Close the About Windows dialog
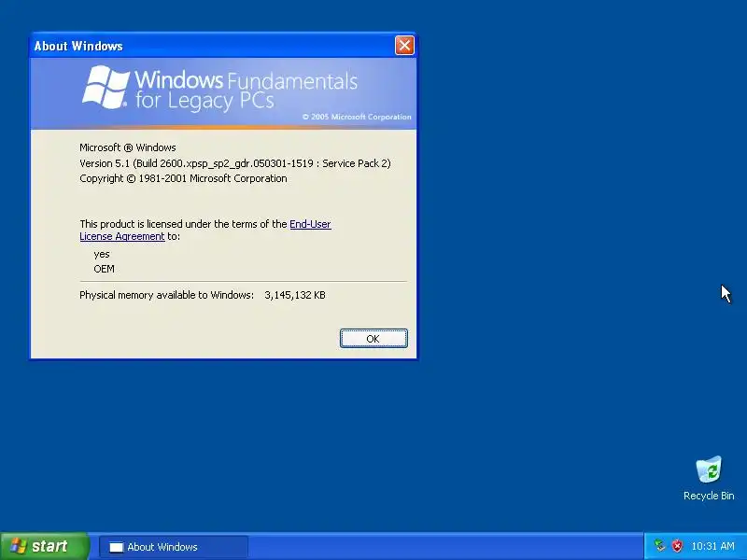 tap(404, 46)
